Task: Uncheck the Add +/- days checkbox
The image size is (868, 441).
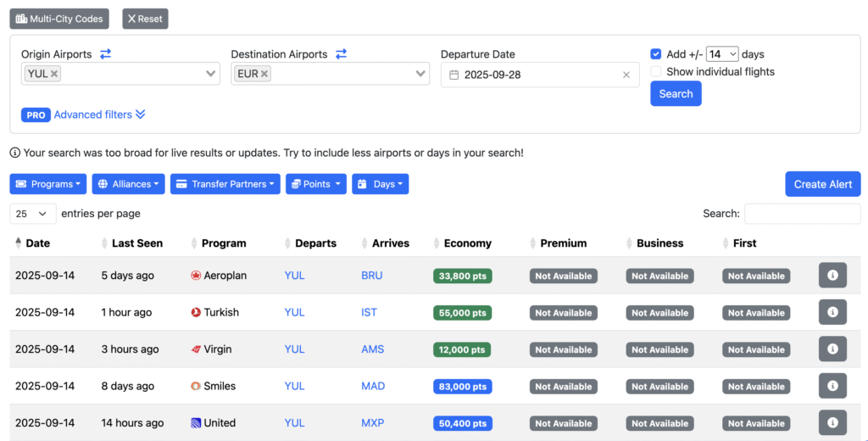Action: (x=656, y=54)
